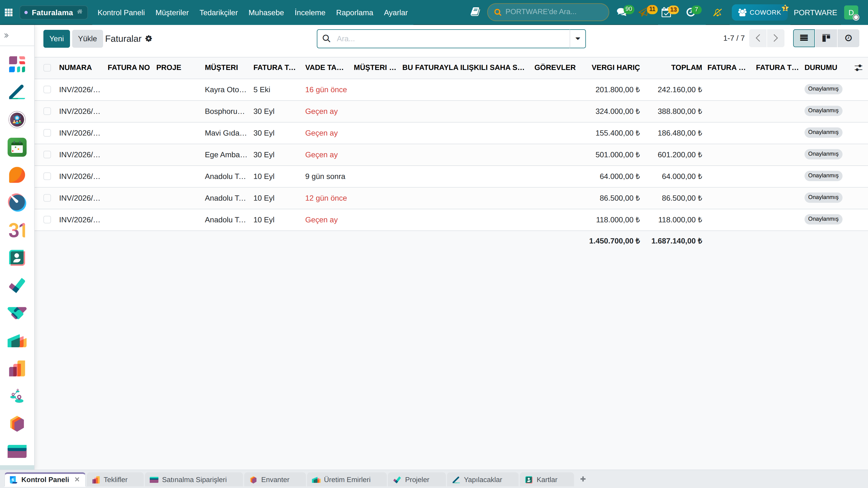The width and height of the screenshot is (868, 488).
Task: Add a new bottom tab with plus
Action: pyautogui.click(x=583, y=479)
